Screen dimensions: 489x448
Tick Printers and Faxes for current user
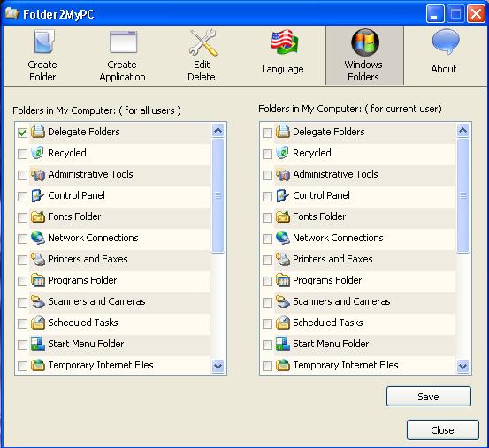click(267, 260)
